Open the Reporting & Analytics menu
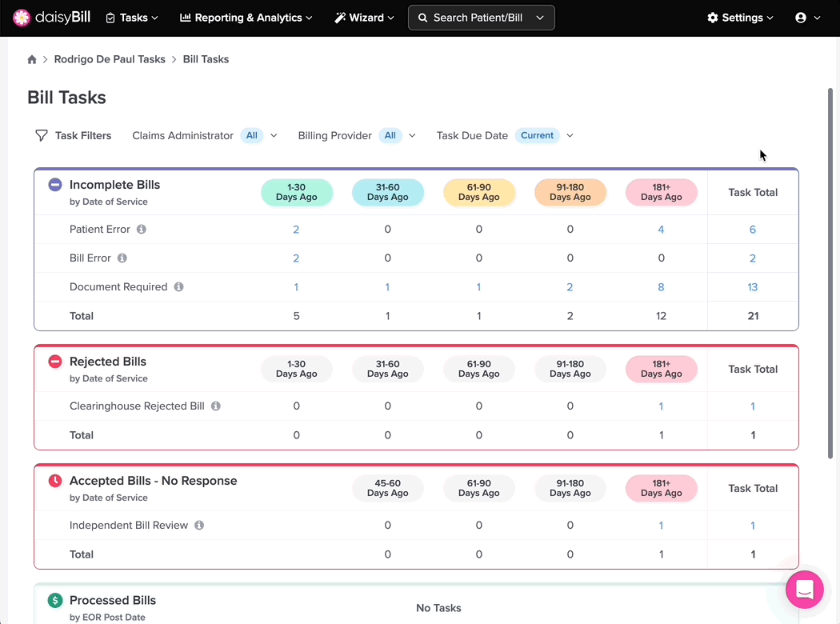 (x=246, y=18)
